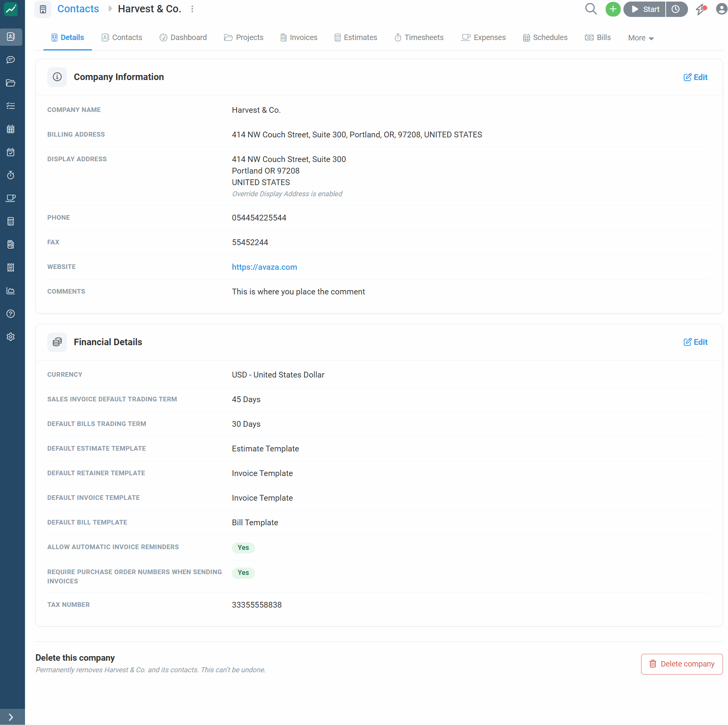The height and width of the screenshot is (725, 728).
Task: Open the chat messages sidebar icon
Action: click(x=11, y=60)
